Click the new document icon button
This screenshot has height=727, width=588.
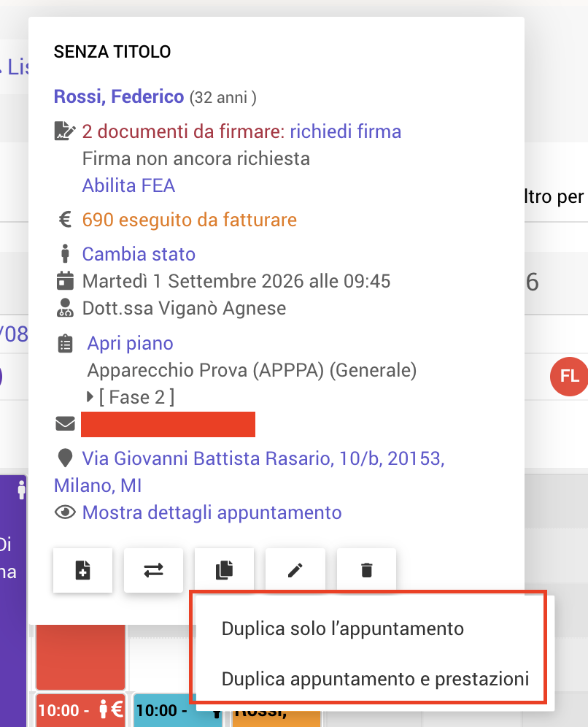83,570
